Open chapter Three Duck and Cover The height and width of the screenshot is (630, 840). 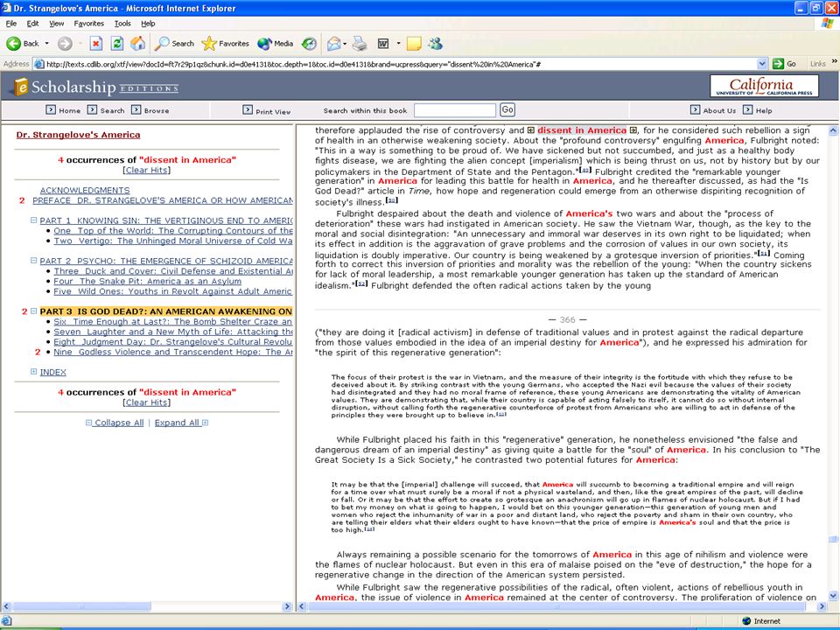click(173, 270)
